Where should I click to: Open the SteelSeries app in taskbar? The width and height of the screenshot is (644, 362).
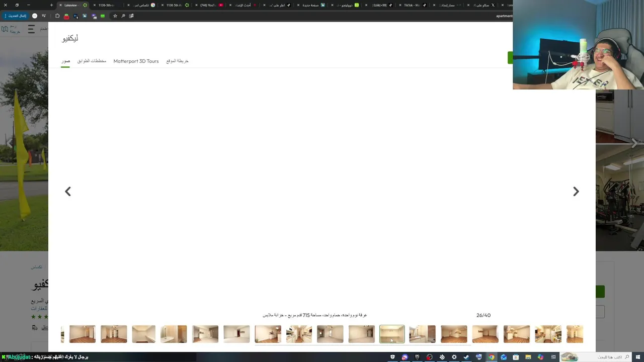coord(442,357)
